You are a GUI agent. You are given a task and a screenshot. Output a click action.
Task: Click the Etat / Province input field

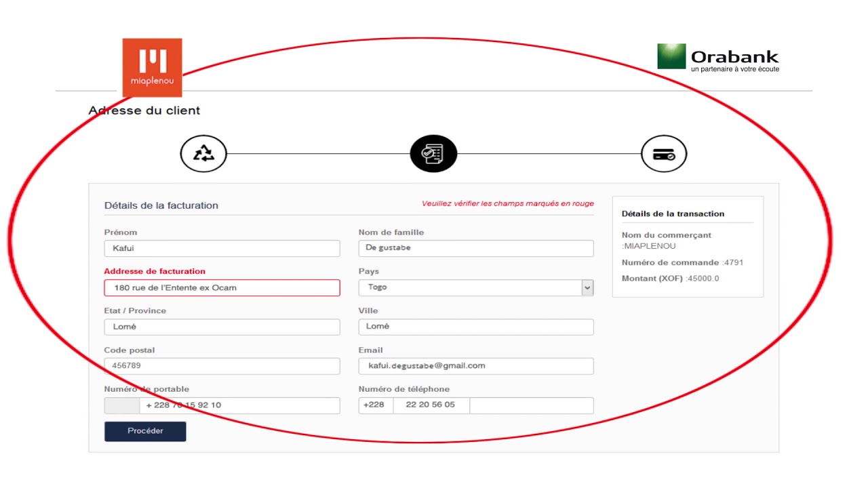(x=222, y=327)
